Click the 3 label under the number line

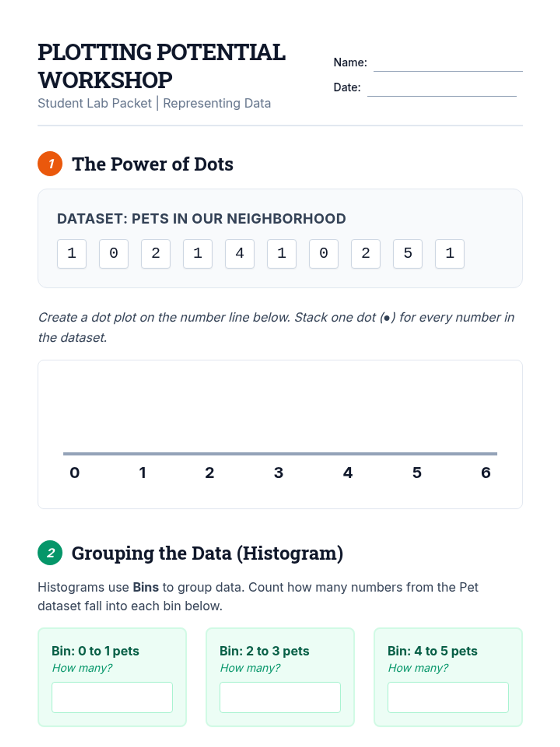coord(279,472)
